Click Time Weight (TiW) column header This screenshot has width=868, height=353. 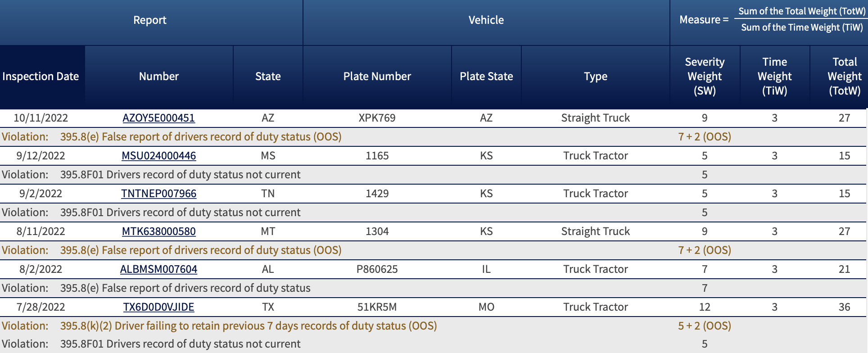tap(774, 77)
